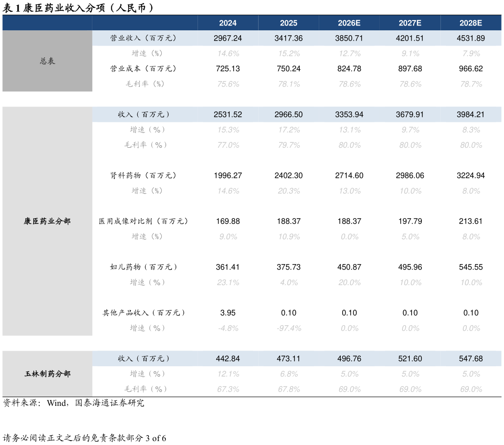This screenshot has width=504, height=445.
Task: Click value 545.55
Action: tap(471, 267)
